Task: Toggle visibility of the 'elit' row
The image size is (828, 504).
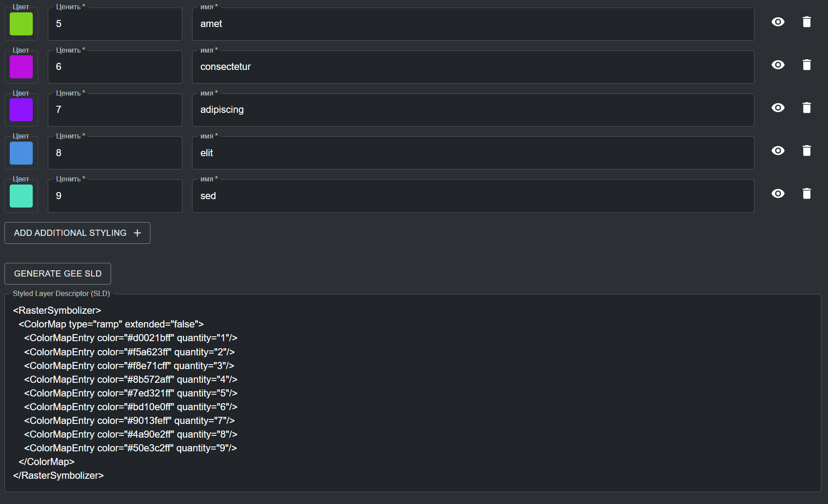Action: [778, 151]
